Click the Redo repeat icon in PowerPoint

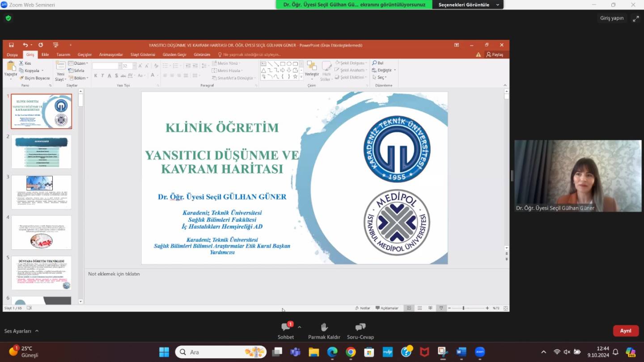[x=41, y=45]
